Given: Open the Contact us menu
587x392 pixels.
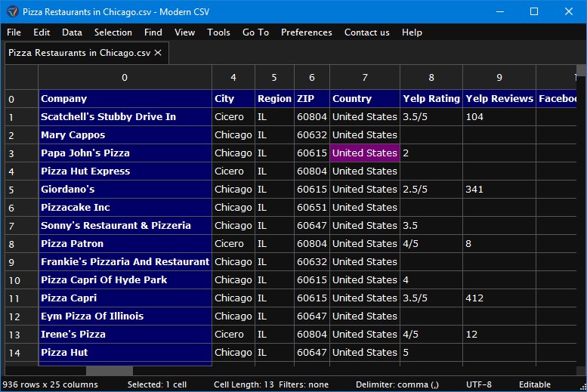Looking at the screenshot, I should pos(367,32).
